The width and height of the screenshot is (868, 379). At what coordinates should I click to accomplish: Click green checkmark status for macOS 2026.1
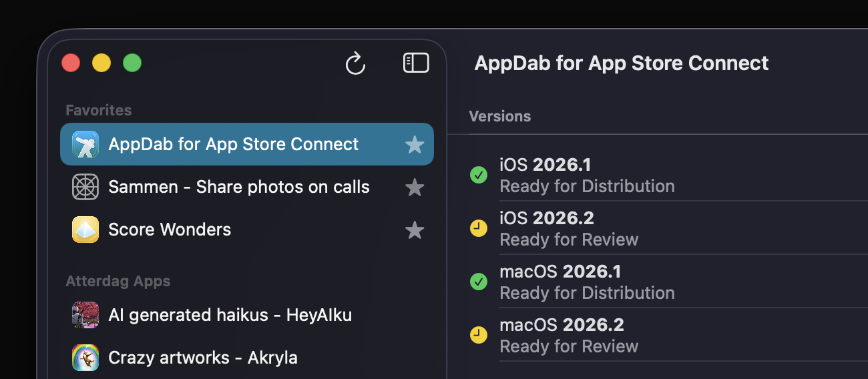coord(479,282)
